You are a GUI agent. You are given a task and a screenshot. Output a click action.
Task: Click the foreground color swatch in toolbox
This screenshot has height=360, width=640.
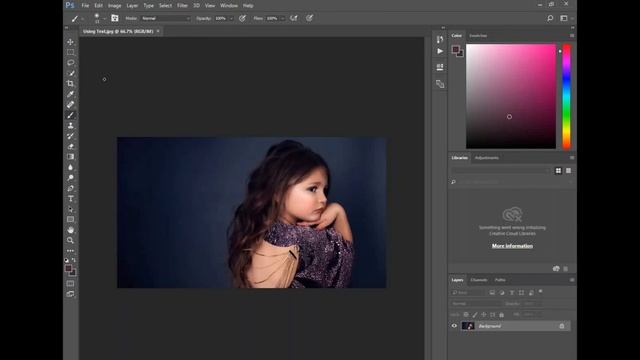[x=69, y=269]
